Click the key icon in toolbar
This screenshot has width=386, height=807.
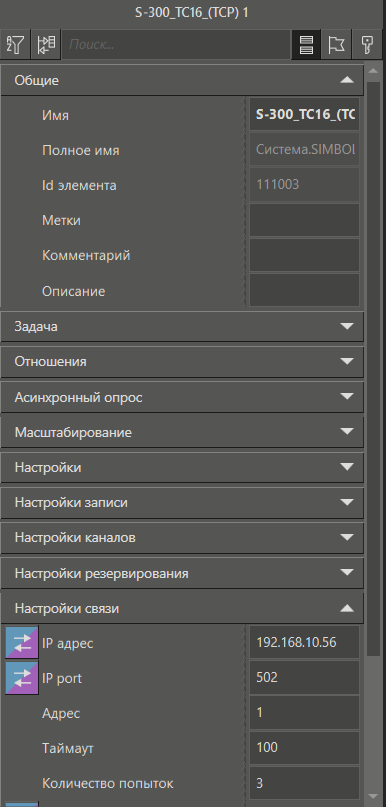point(366,45)
